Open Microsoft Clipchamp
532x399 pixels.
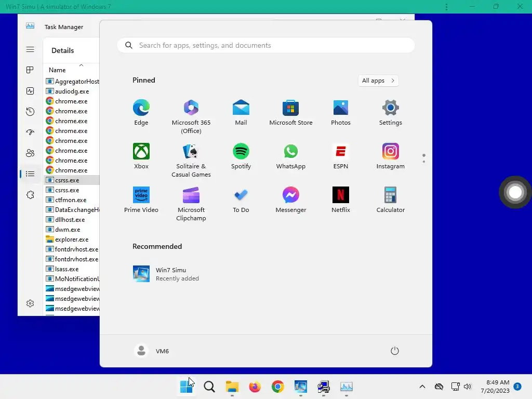[x=191, y=204]
